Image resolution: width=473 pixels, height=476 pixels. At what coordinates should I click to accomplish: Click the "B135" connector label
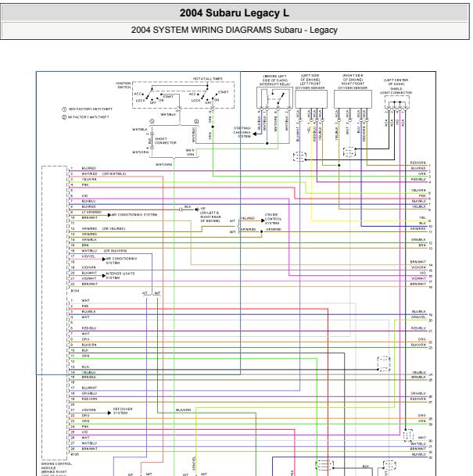pos(75,454)
